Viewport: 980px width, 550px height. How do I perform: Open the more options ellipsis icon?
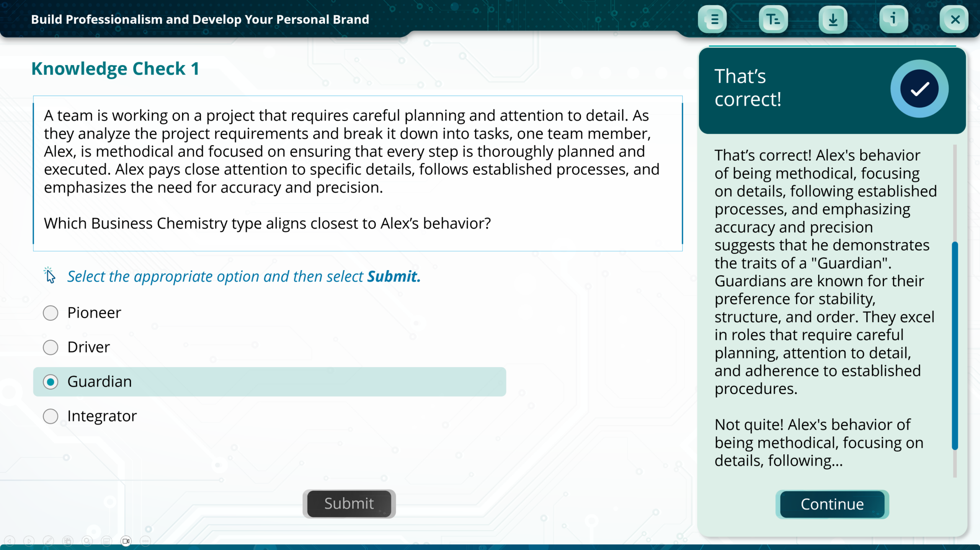tap(145, 541)
